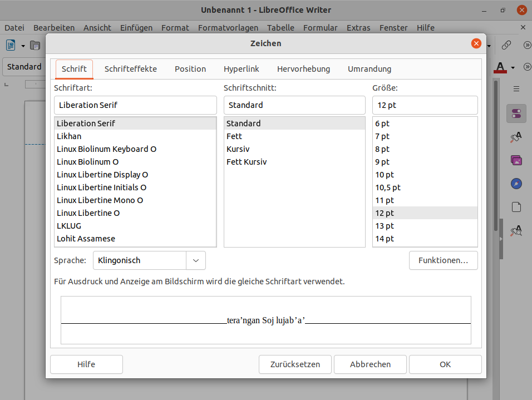Select Linux Libertine Mono O font
This screenshot has height=400, width=532.
click(x=135, y=200)
